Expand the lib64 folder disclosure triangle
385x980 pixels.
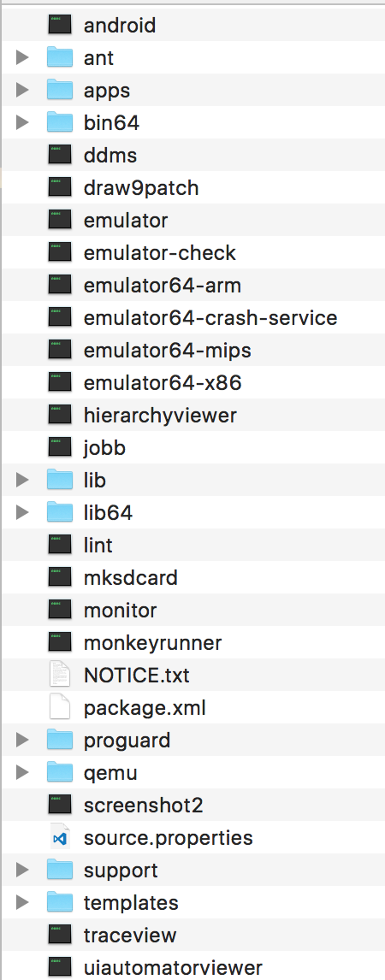pyautogui.click(x=22, y=512)
